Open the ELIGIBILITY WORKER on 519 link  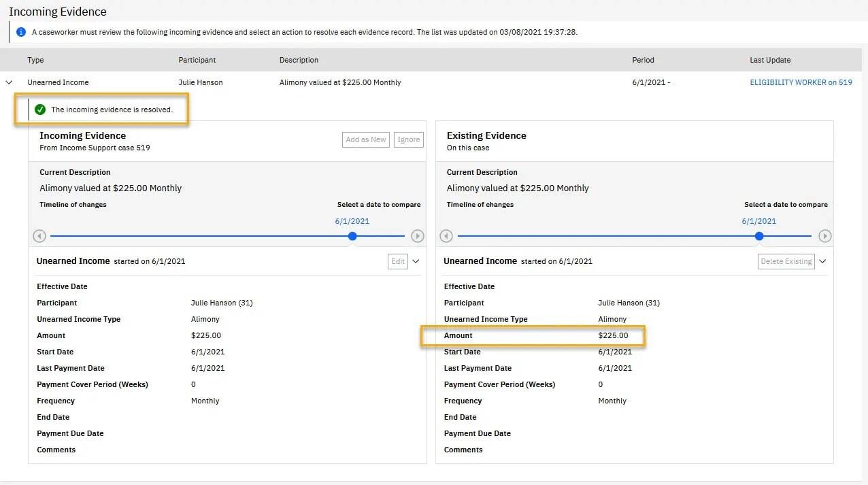point(801,82)
